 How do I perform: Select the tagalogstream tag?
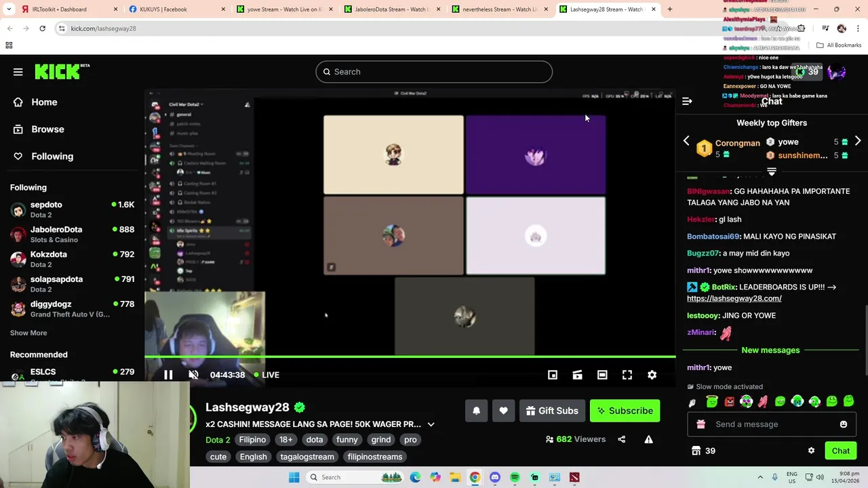(307, 457)
